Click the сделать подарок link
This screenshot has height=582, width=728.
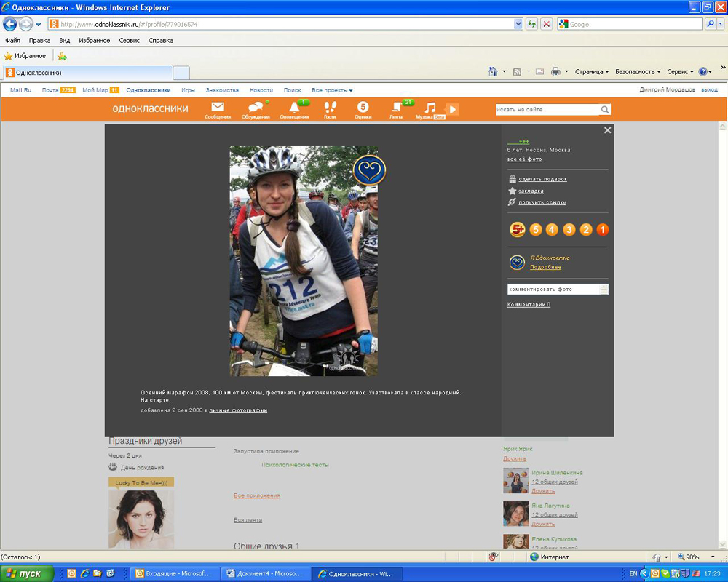[542, 179]
